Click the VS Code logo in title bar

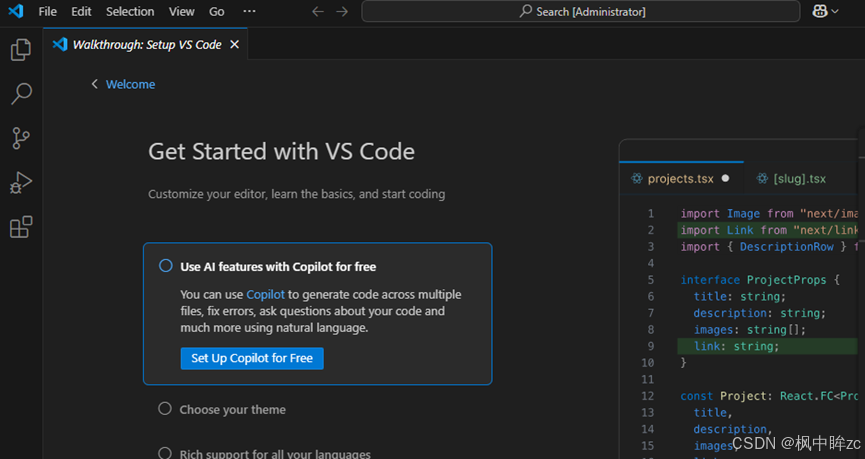tap(15, 10)
